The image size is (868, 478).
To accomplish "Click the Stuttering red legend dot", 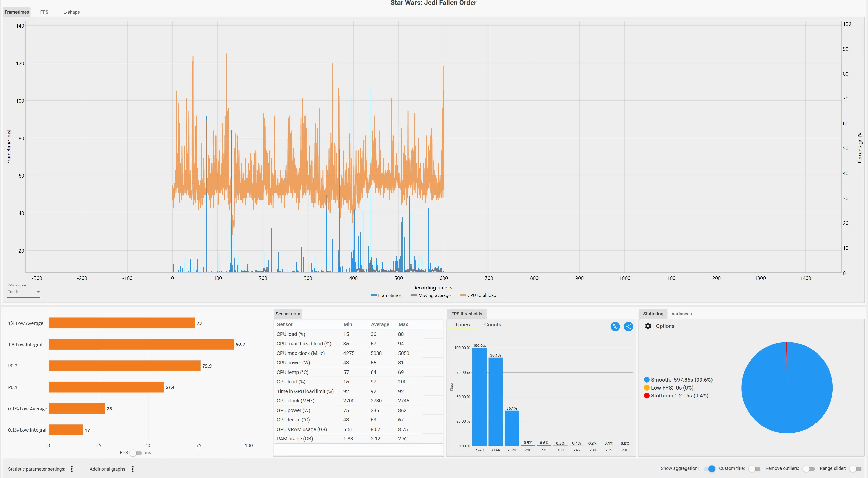I will [x=647, y=396].
